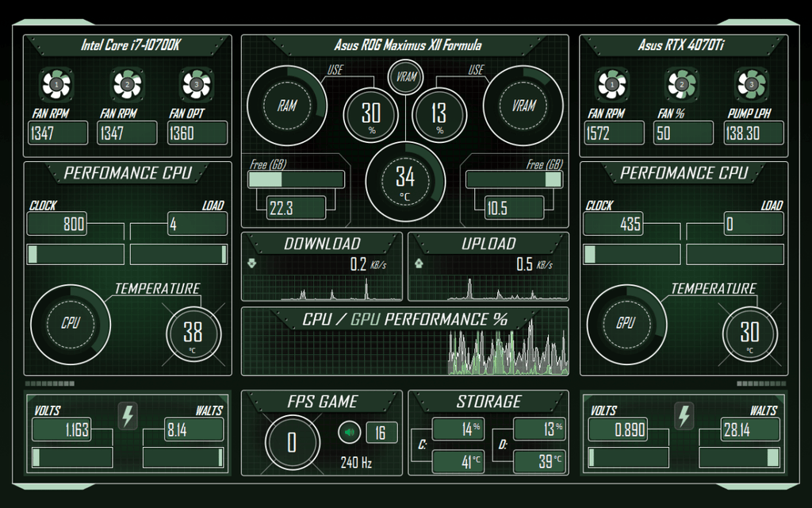Click the lightning bolt icon in GPU power panel

[x=684, y=415]
